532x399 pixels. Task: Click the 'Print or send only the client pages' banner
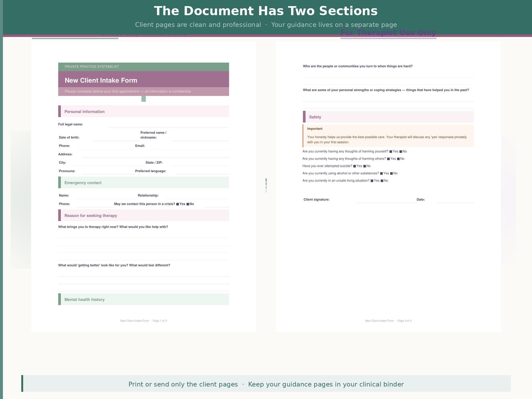[266, 383]
